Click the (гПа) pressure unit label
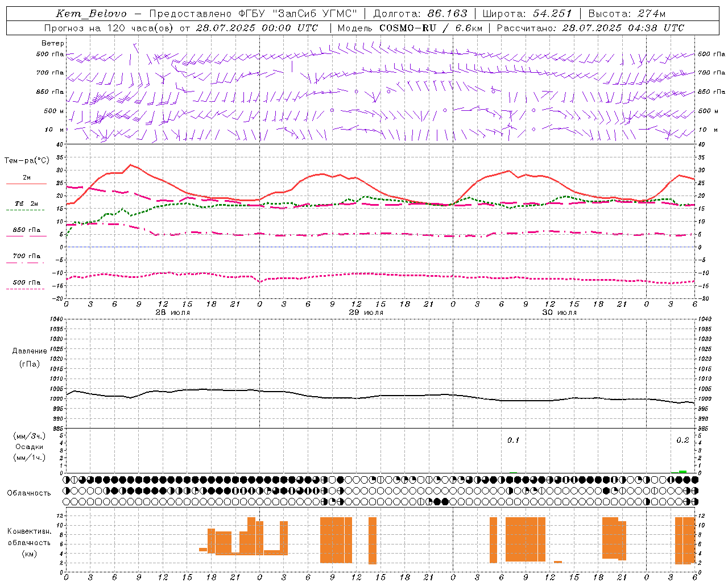 30,364
